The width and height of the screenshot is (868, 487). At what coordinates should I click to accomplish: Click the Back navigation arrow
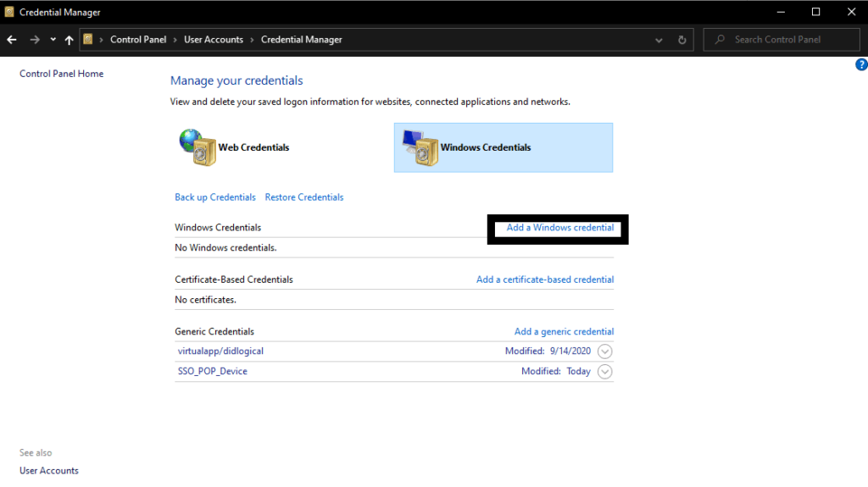pyautogui.click(x=12, y=40)
